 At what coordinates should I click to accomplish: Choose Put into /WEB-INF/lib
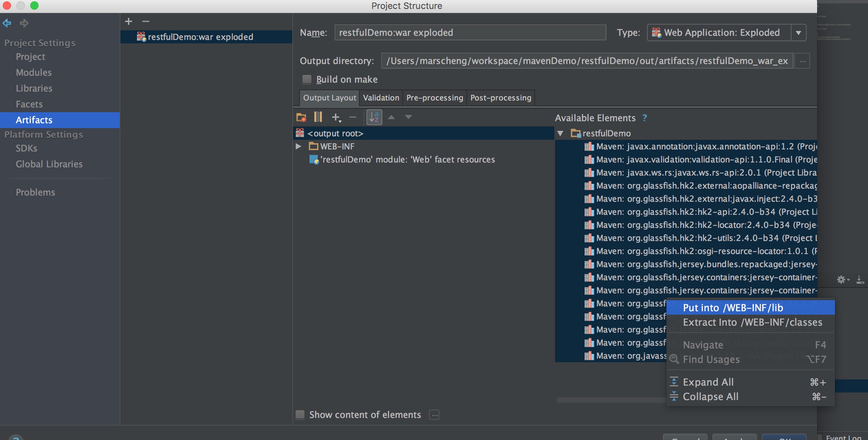(751, 307)
